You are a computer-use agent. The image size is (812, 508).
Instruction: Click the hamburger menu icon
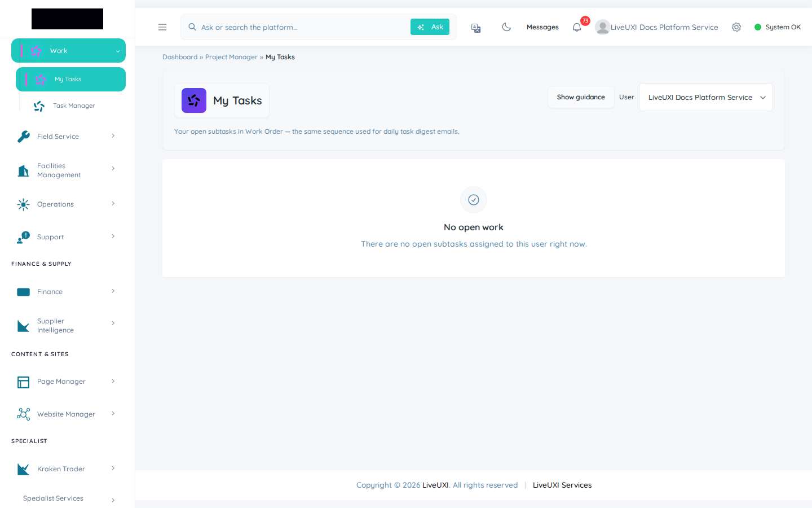162,27
